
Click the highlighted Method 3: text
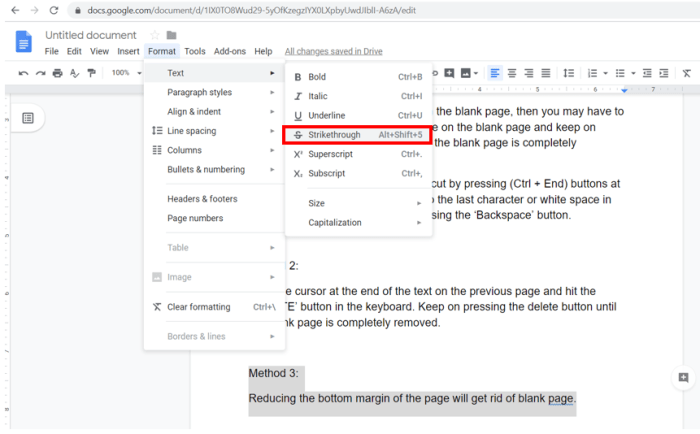coord(273,373)
